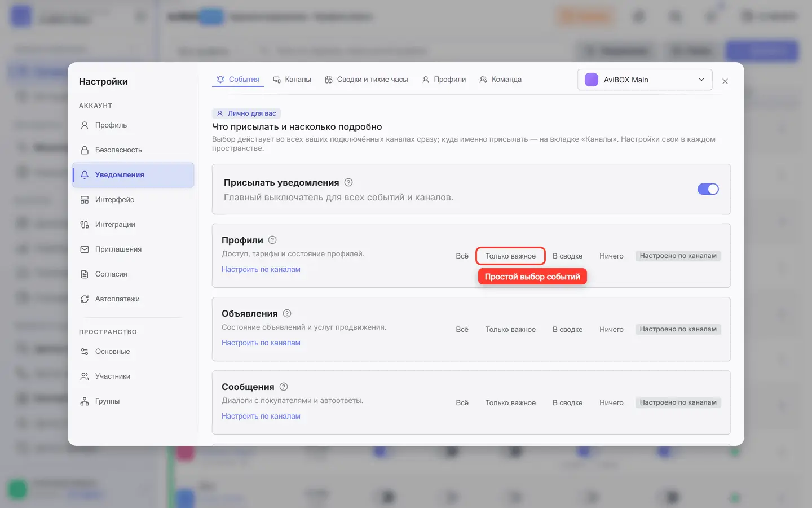Click the Участники people icon

[x=85, y=376]
